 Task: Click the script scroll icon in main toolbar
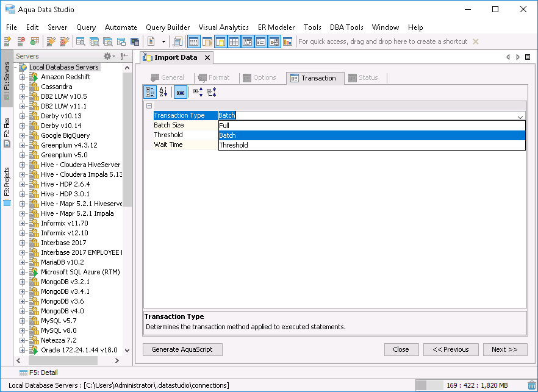pyautogui.click(x=178, y=41)
